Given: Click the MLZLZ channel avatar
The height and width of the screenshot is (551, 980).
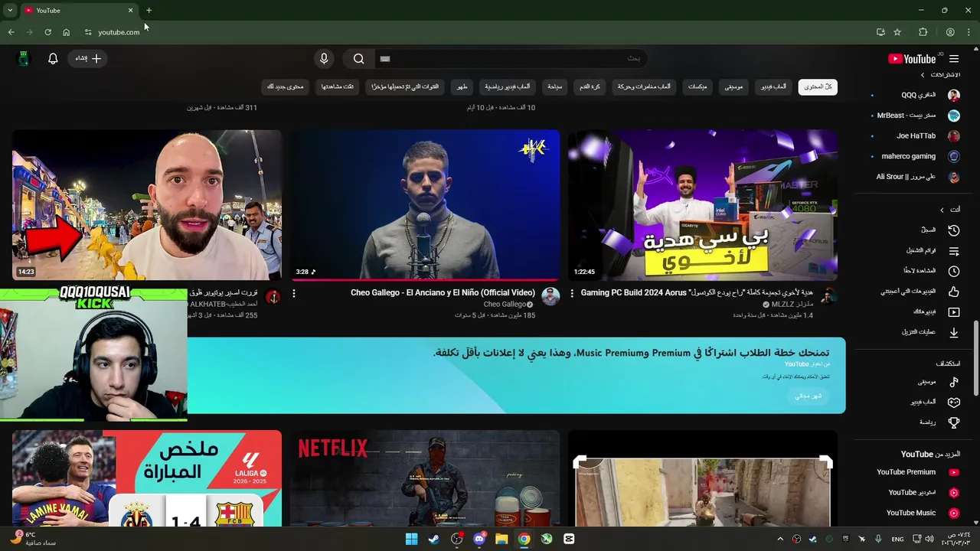Looking at the screenshot, I should (x=828, y=297).
